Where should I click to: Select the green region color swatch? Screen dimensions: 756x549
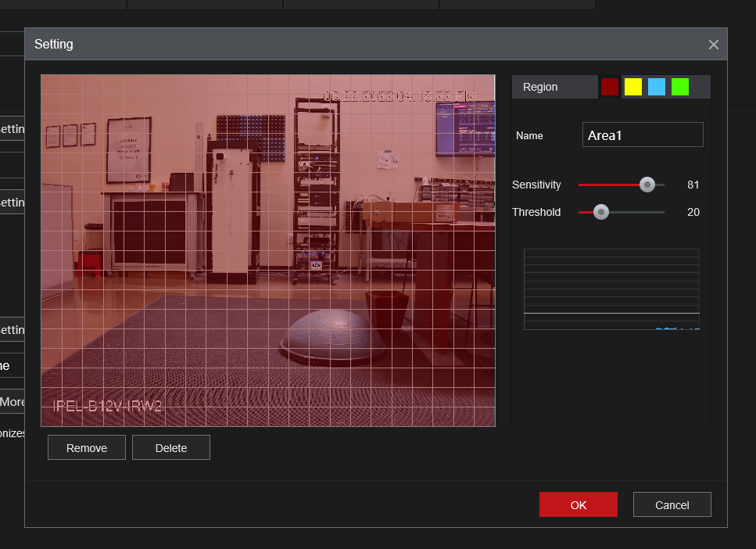pos(680,87)
